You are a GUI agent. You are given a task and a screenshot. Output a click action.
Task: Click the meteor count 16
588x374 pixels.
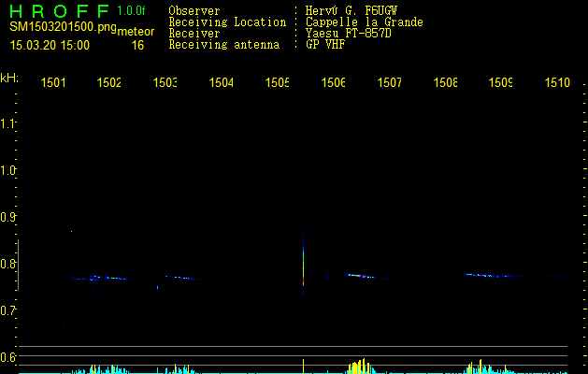(137, 46)
